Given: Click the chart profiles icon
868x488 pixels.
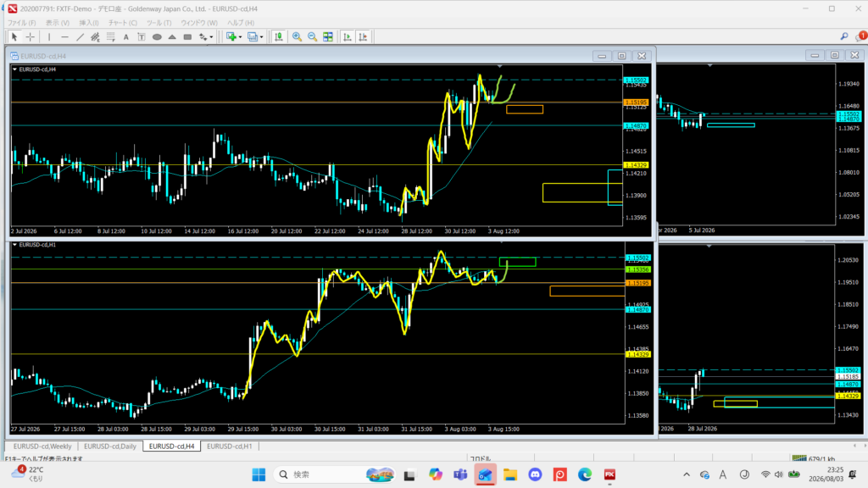Looking at the screenshot, I should 253,37.
